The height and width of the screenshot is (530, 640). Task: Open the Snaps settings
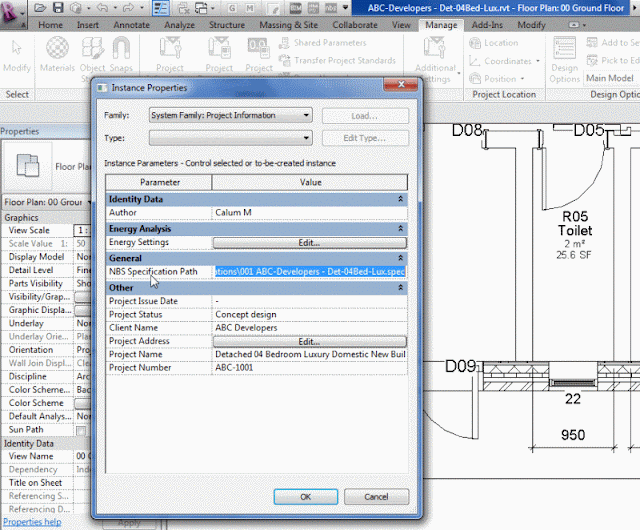coord(121,54)
